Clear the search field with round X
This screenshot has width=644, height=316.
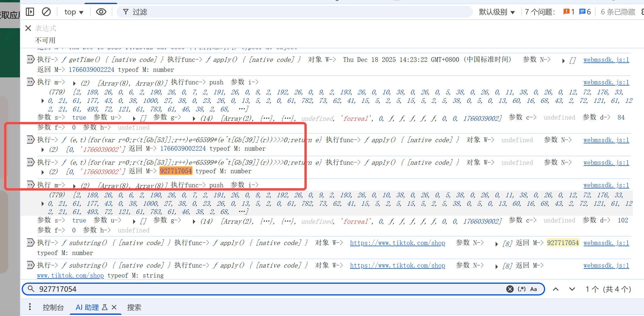click(510, 289)
